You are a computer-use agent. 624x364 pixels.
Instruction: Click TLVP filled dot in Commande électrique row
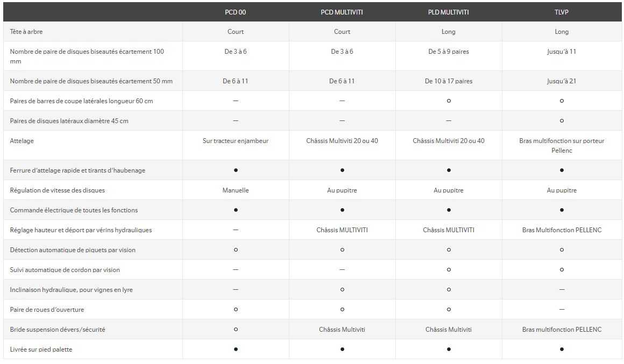[x=562, y=210]
